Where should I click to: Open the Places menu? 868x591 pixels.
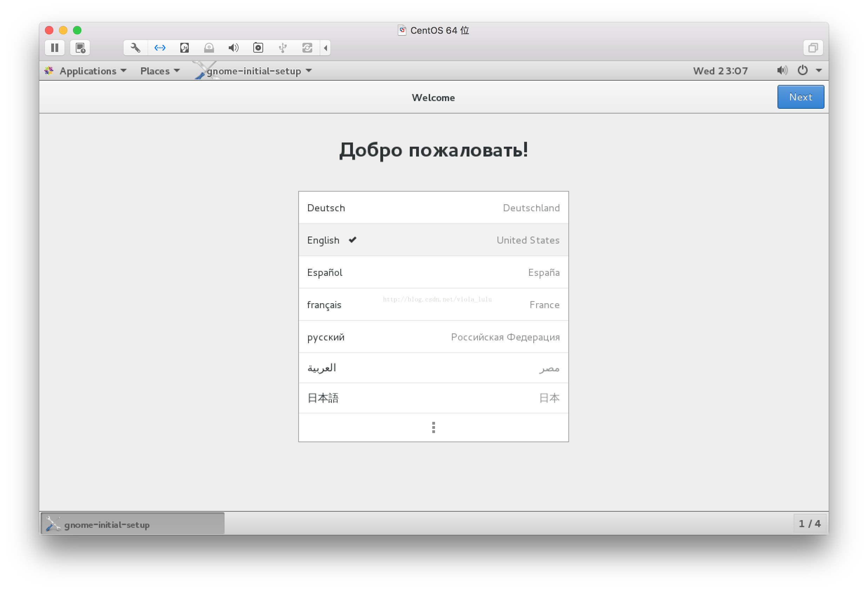click(x=160, y=71)
